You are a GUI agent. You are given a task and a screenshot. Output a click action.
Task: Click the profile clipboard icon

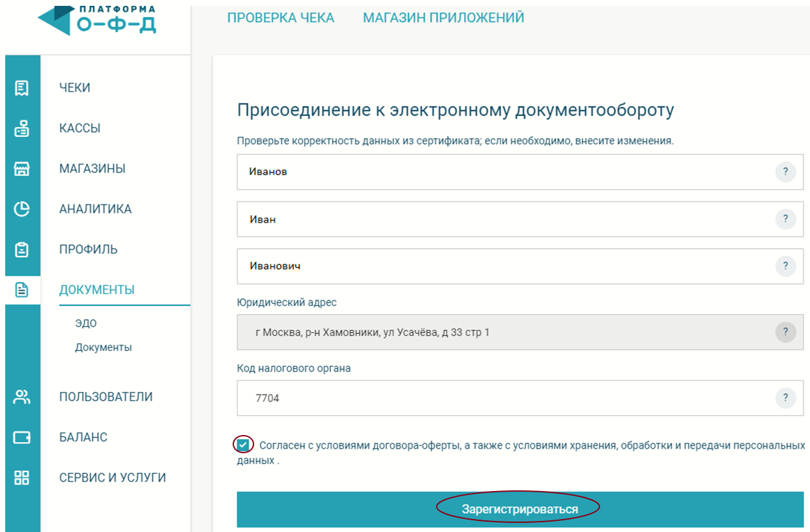click(22, 249)
